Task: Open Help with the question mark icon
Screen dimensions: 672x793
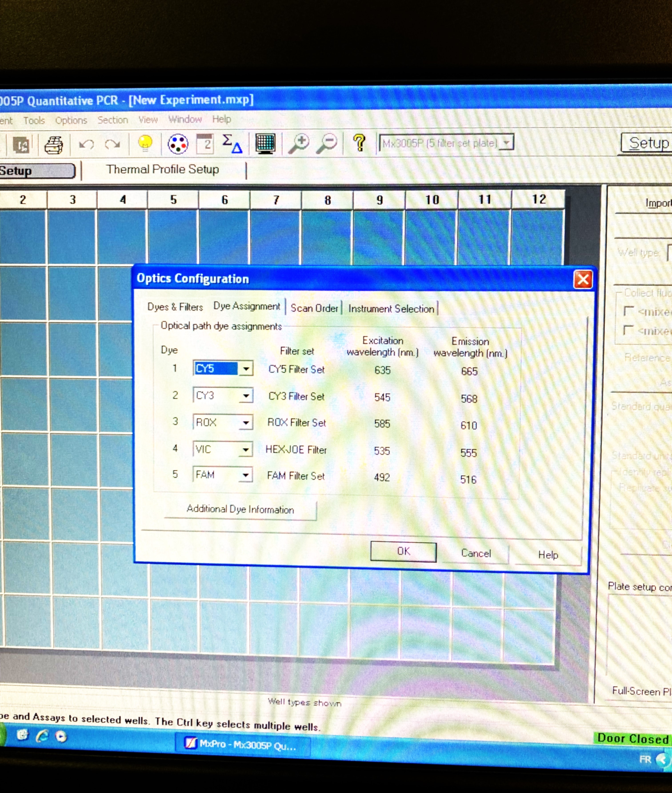Action: pyautogui.click(x=359, y=143)
